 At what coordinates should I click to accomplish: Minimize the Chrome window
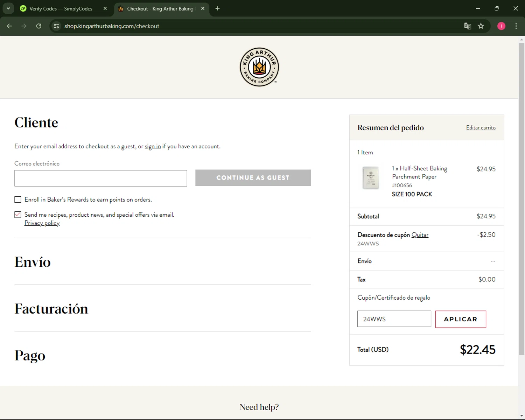478,8
